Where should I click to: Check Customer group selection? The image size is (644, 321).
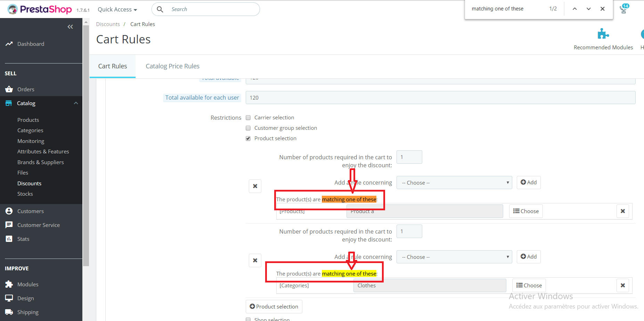pos(248,128)
